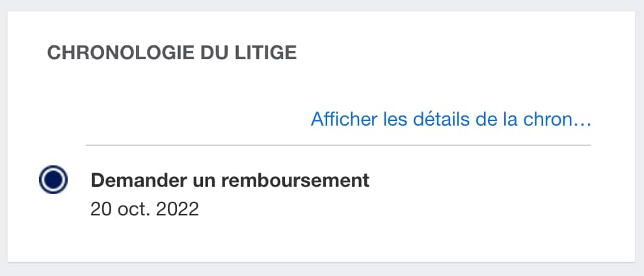Click the round status dot for 20 oct. 2022
This screenshot has height=276, width=644.
[x=53, y=180]
